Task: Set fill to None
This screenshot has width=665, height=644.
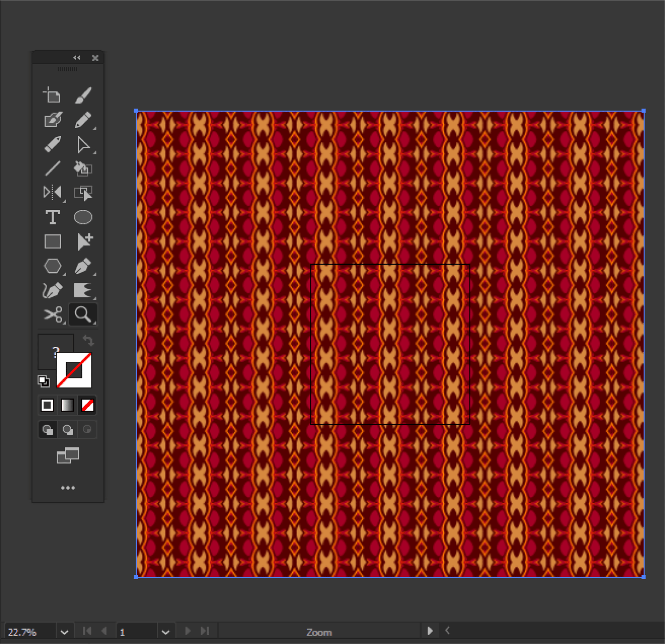Action: click(x=87, y=405)
